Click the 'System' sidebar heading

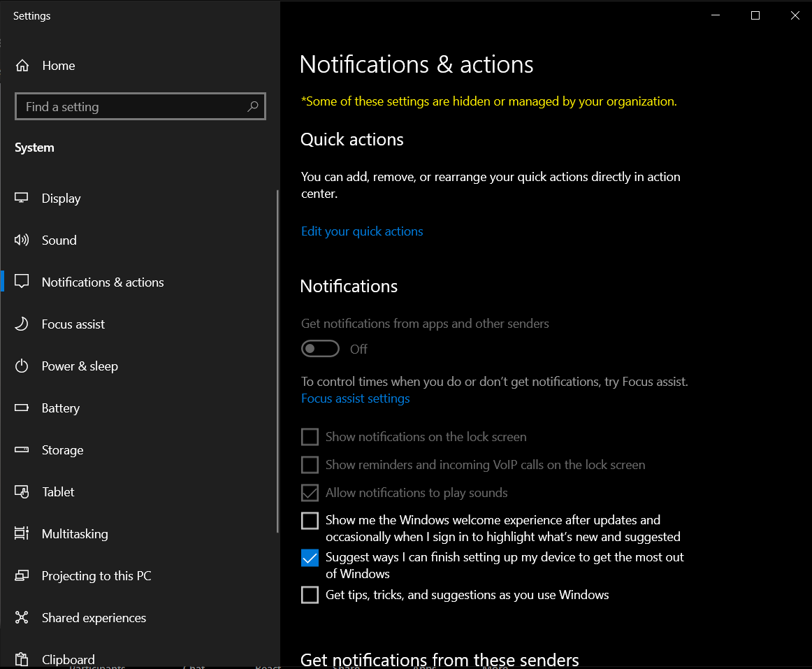pyautogui.click(x=34, y=148)
